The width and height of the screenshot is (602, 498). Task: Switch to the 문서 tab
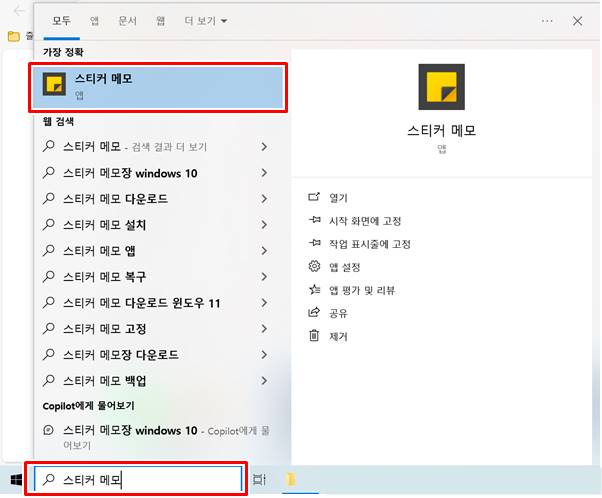[x=127, y=21]
